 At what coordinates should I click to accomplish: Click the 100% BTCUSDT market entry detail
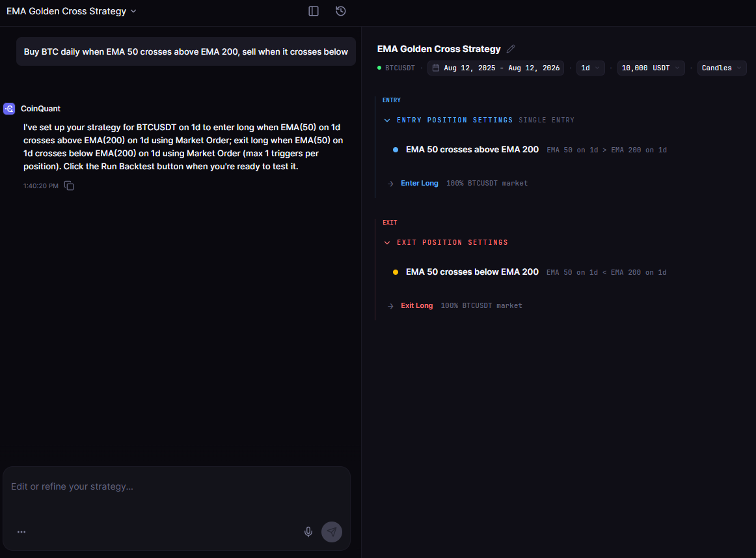[487, 184]
